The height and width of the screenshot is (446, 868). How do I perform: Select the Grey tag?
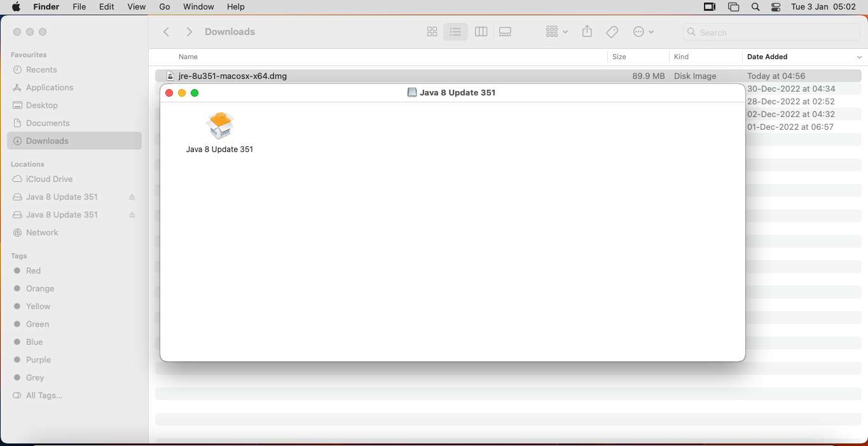tap(35, 378)
